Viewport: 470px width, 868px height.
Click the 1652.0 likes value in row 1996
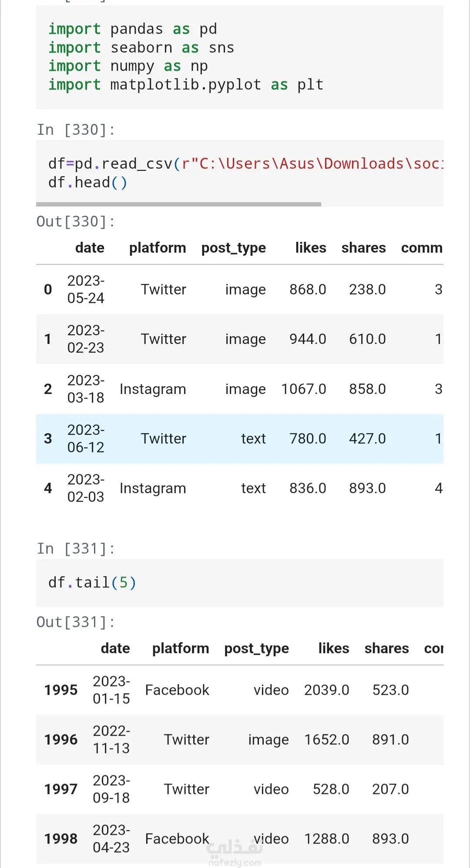(327, 740)
